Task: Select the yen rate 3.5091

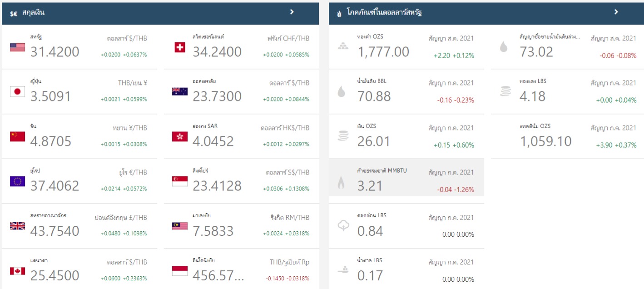Action: (51, 96)
